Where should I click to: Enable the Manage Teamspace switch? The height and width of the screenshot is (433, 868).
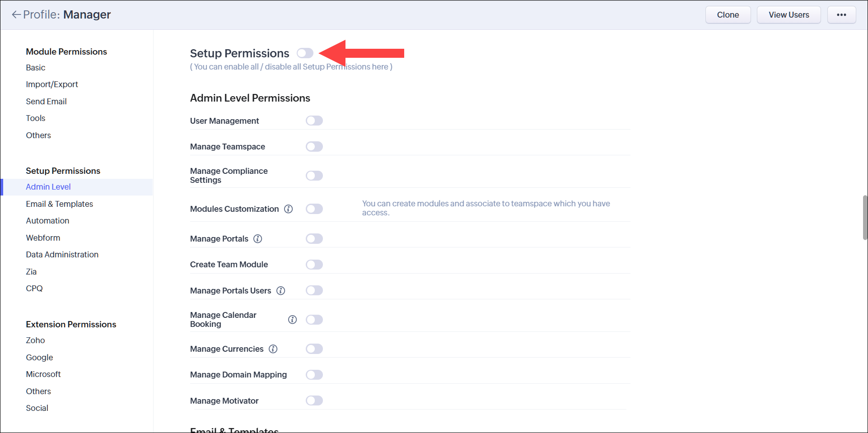click(x=314, y=147)
